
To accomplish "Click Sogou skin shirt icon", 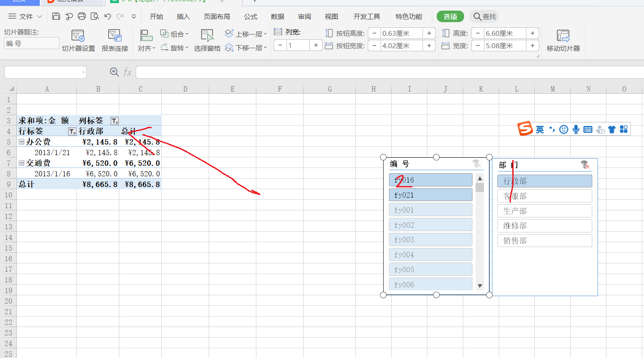I will [x=612, y=129].
